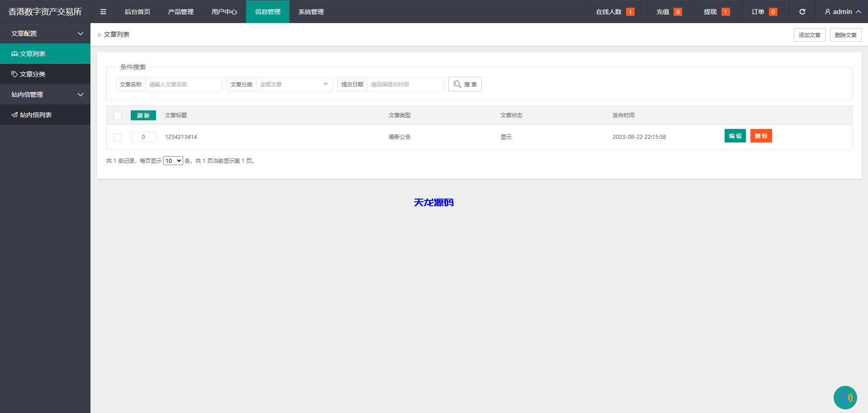Image resolution: width=868 pixels, height=413 pixels.
Task: Open the 系统管理 menu tab
Action: coord(311,12)
